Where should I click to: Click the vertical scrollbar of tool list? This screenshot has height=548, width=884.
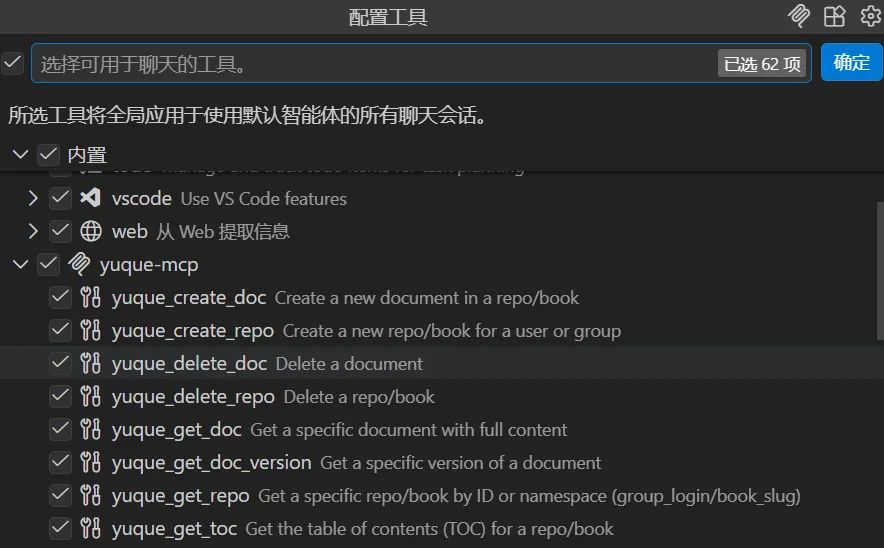coord(879,271)
